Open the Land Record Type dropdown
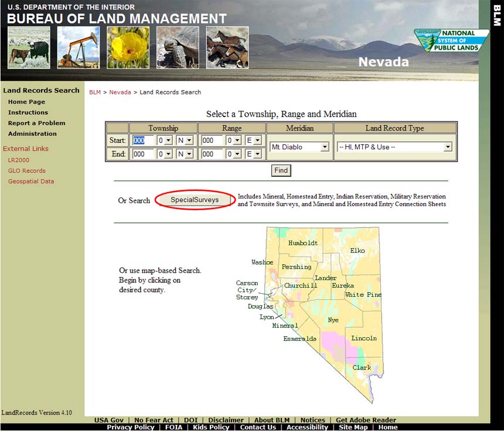This screenshot has width=504, height=431. (x=395, y=147)
